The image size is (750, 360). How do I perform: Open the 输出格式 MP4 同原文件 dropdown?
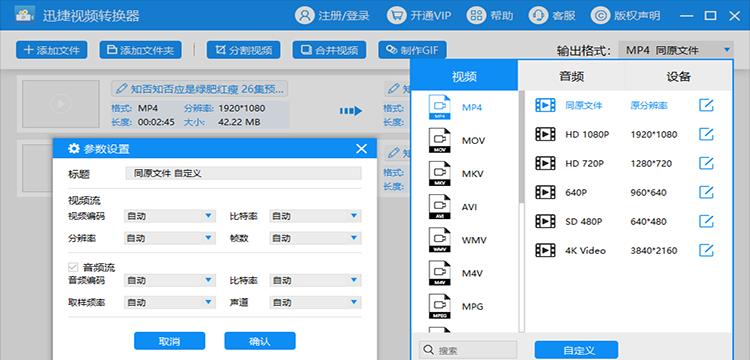pos(676,50)
